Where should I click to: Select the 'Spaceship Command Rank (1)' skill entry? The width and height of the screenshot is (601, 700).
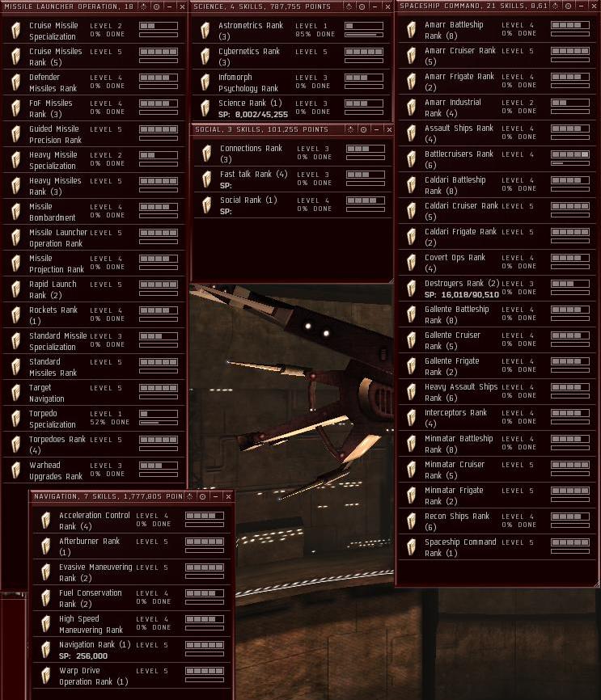[497, 547]
